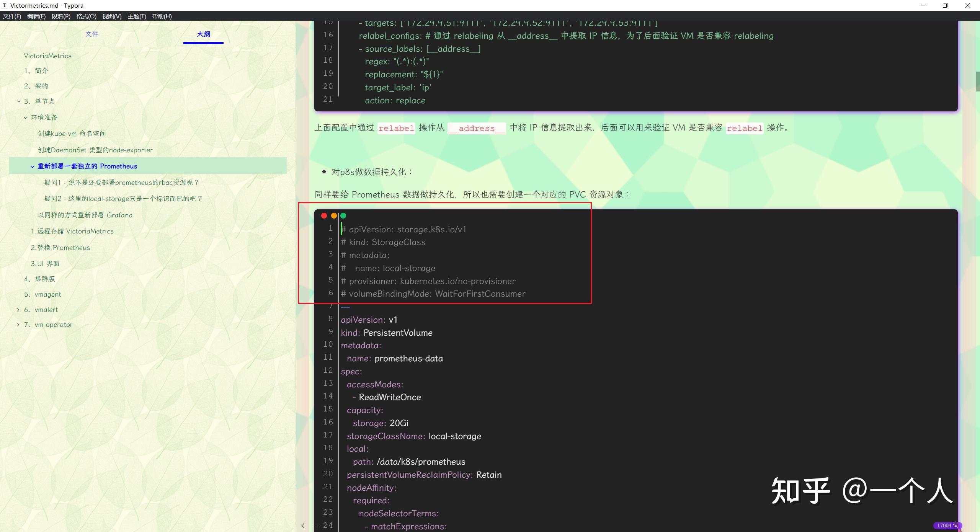This screenshot has height=532, width=980.
Task: Click the # kind: StorageClass comment line
Action: pyautogui.click(x=383, y=242)
